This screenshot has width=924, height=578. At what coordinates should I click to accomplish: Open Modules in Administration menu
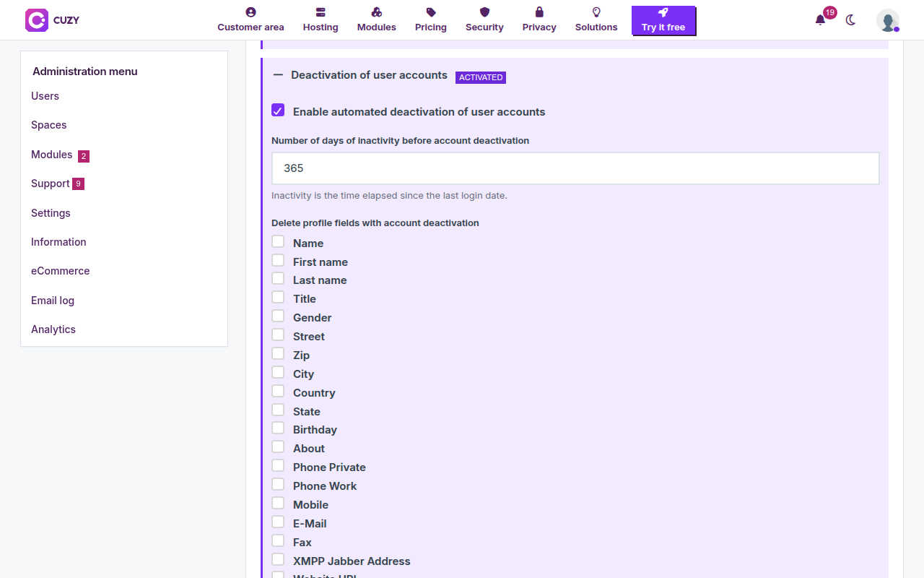(x=52, y=155)
